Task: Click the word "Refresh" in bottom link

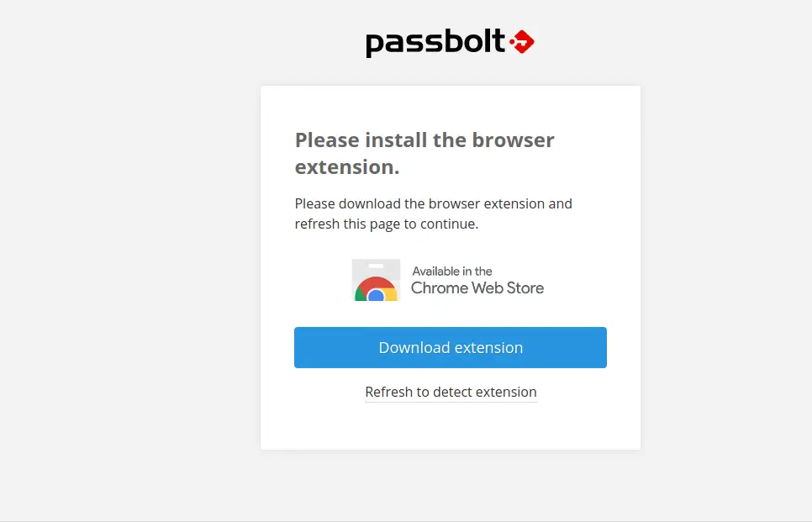Action: click(x=388, y=392)
